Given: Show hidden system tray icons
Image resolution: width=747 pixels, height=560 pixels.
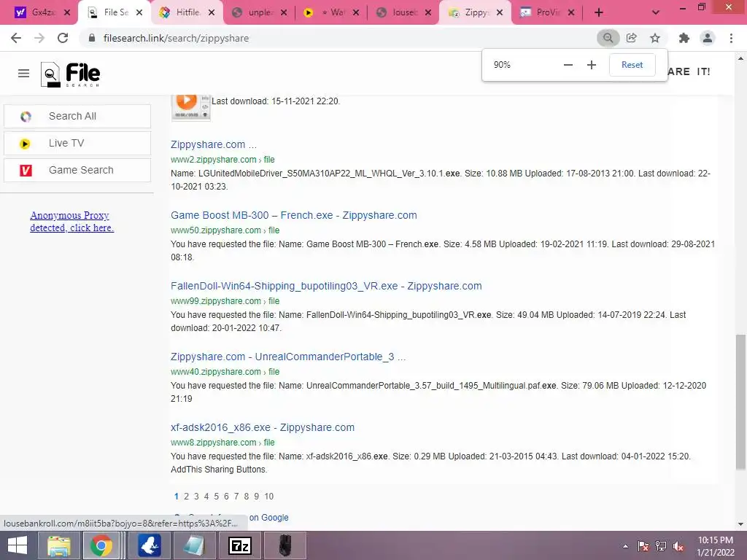Looking at the screenshot, I should (x=625, y=546).
